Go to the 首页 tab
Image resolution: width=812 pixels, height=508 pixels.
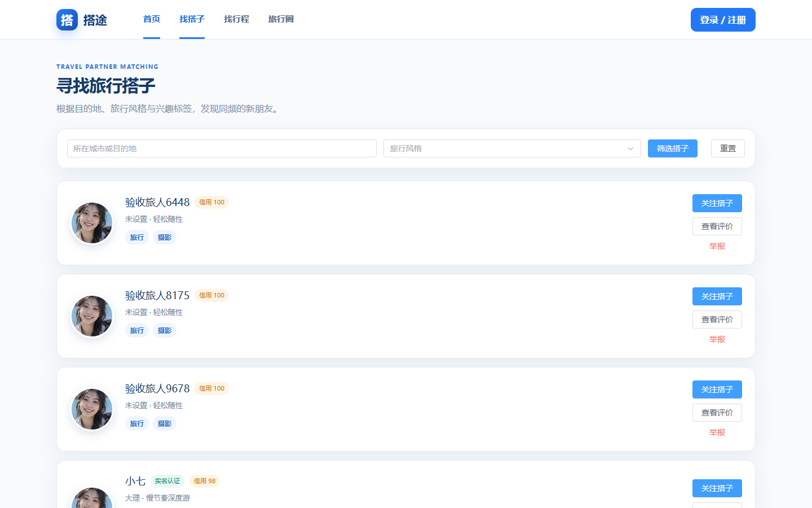tap(152, 19)
